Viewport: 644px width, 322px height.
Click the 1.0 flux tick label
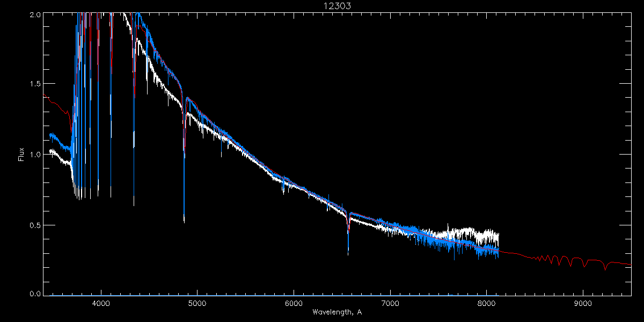pos(35,155)
